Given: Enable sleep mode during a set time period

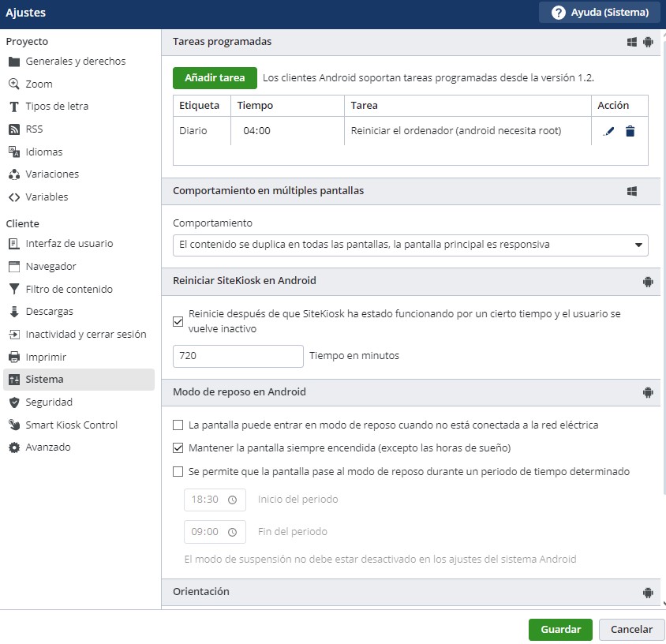Looking at the screenshot, I should coord(178,472).
